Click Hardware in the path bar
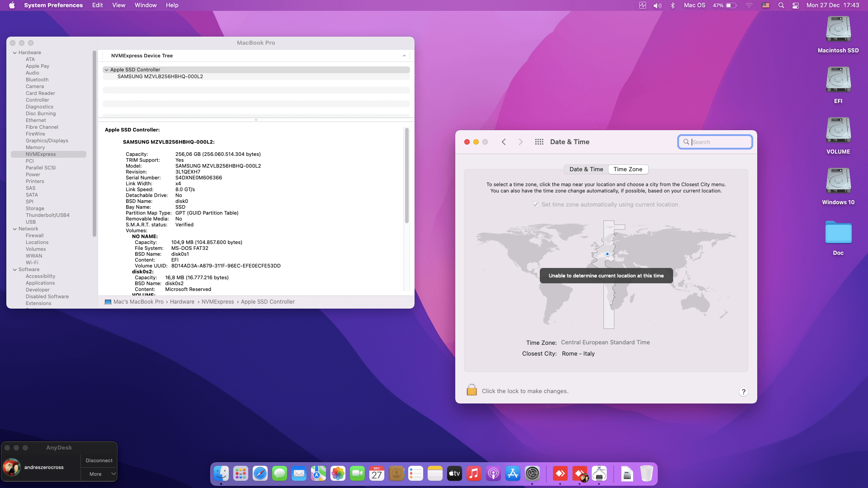 182,302
